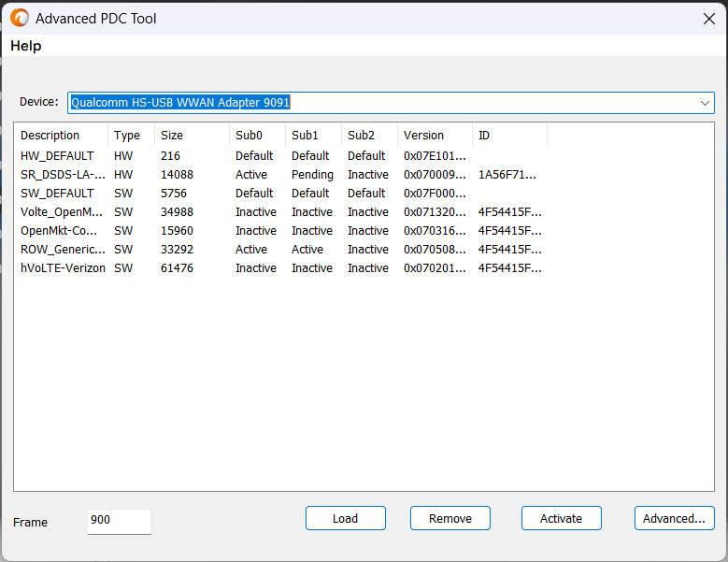Click the Sub2 column header
Image resolution: width=728 pixels, height=562 pixels.
click(369, 136)
